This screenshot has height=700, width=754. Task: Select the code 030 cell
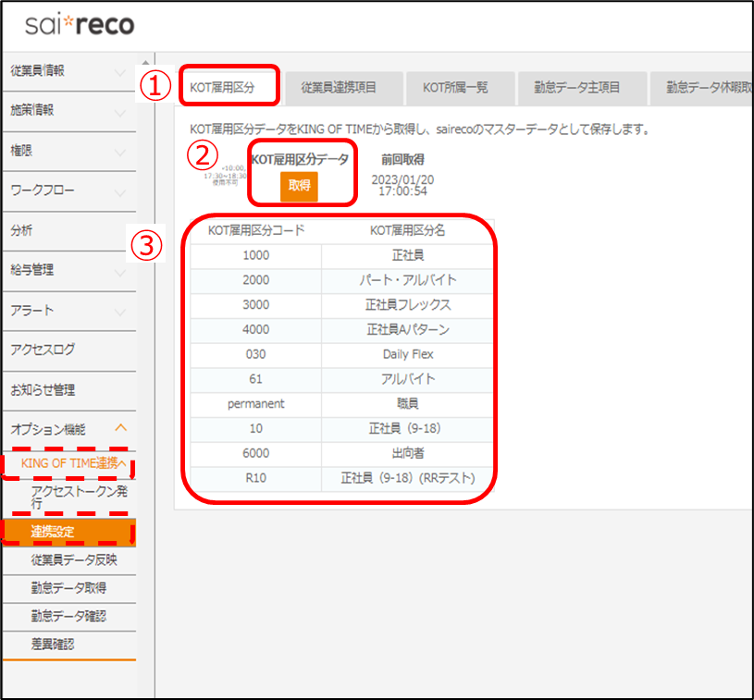coord(256,355)
